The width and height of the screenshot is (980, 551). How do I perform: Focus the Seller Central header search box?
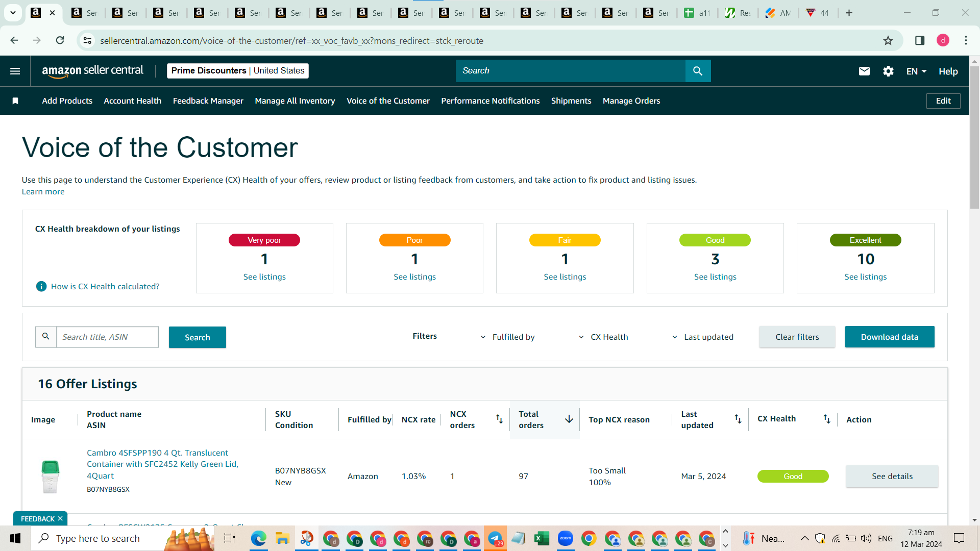coord(571,71)
